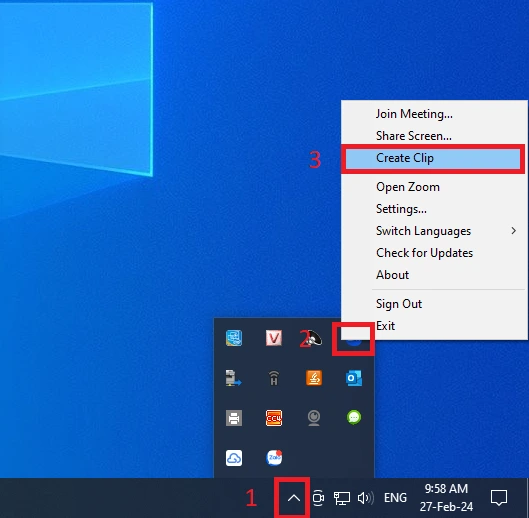Open the gray printer tray icon
529x518 pixels.
(234, 418)
